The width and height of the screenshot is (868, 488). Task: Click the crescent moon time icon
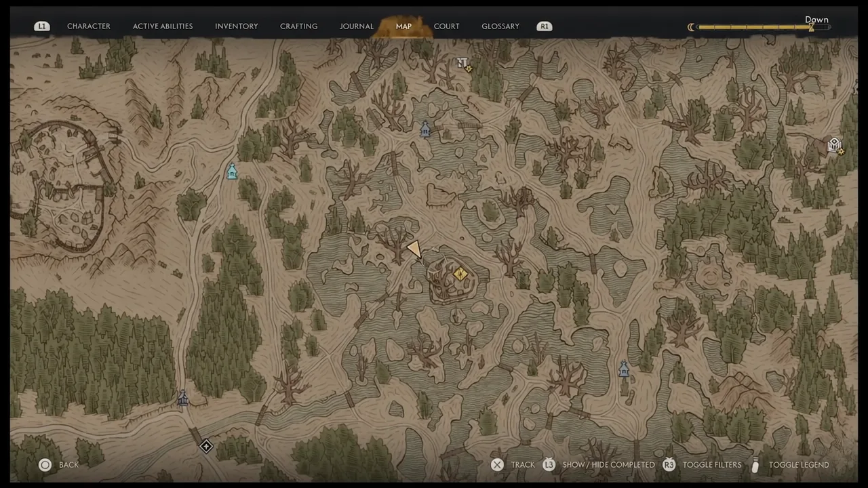tap(692, 27)
